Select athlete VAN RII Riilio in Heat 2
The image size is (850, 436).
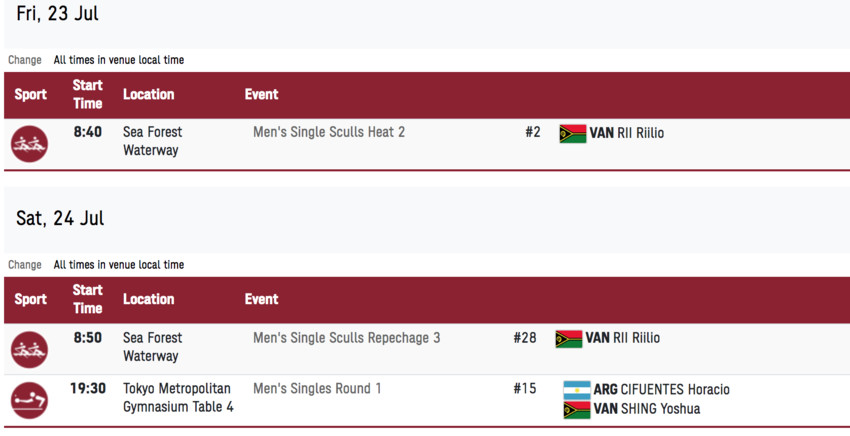click(x=626, y=133)
